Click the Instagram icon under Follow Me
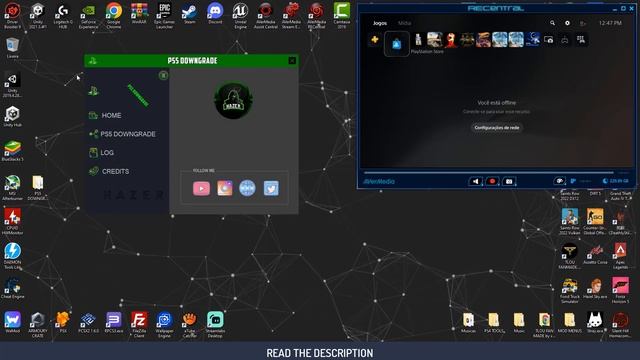 pyautogui.click(x=224, y=188)
